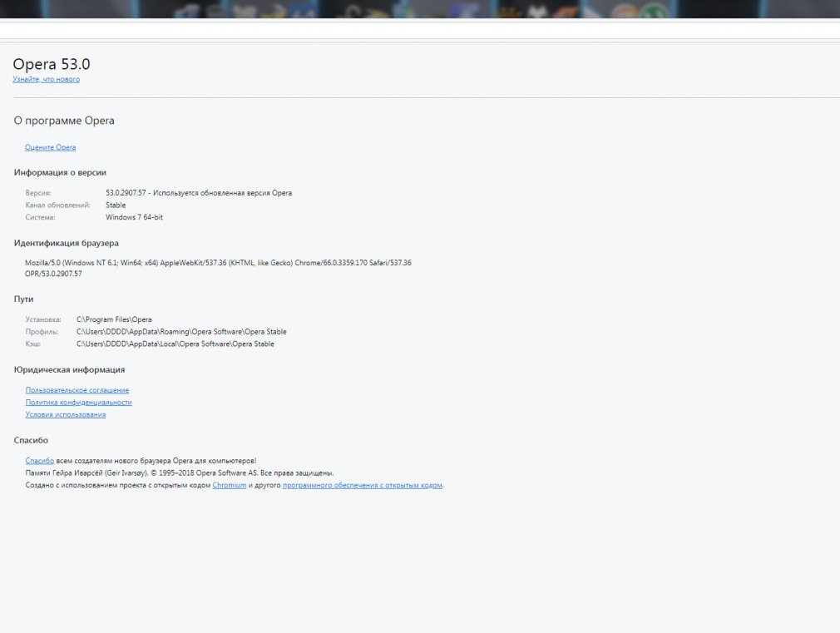Click the 'Юридическая информация' heading
Viewport: 840px width, 633px height.
[x=69, y=370]
